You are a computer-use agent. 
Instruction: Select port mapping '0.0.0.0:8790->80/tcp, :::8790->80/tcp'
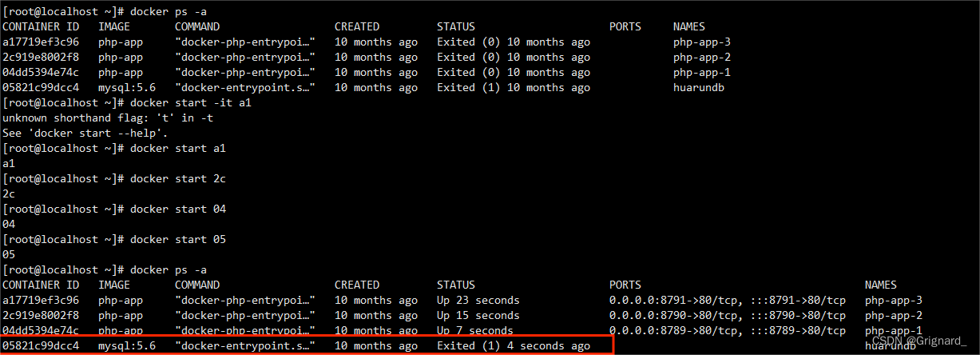coord(728,315)
